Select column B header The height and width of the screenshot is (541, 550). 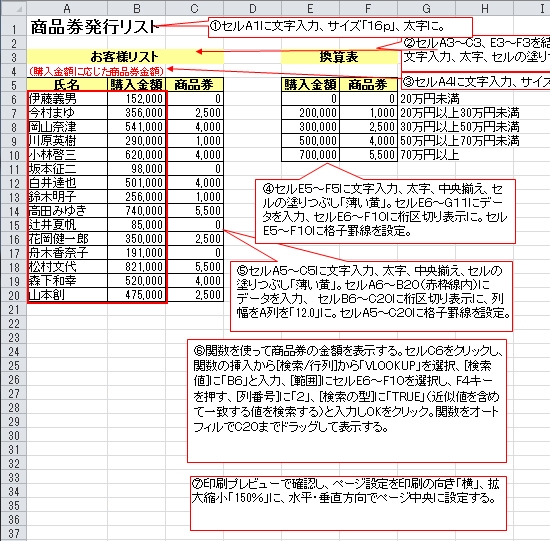[136, 8]
